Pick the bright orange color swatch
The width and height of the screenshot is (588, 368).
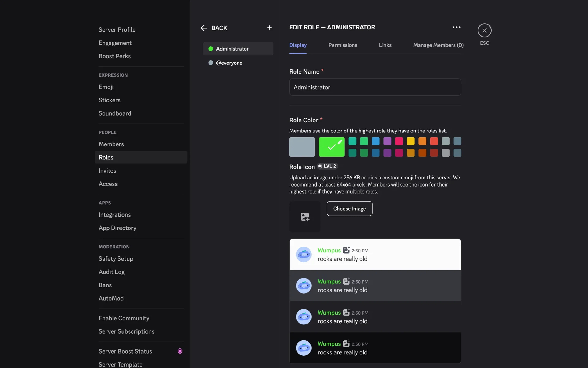[x=422, y=141]
